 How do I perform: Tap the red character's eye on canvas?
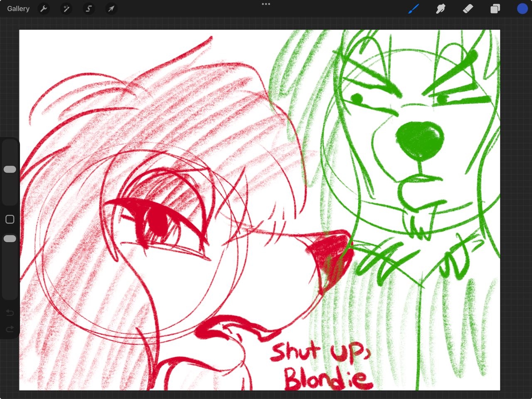click(158, 221)
